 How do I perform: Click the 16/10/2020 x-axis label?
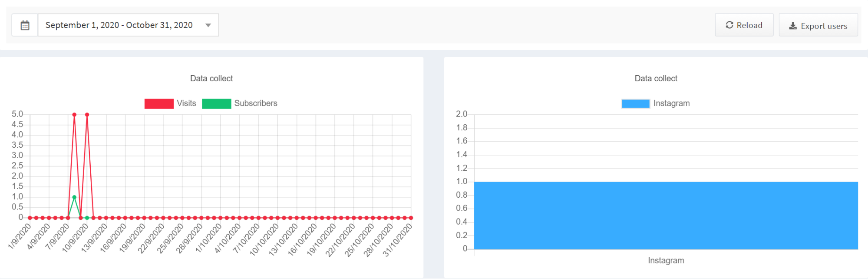[x=302, y=240]
